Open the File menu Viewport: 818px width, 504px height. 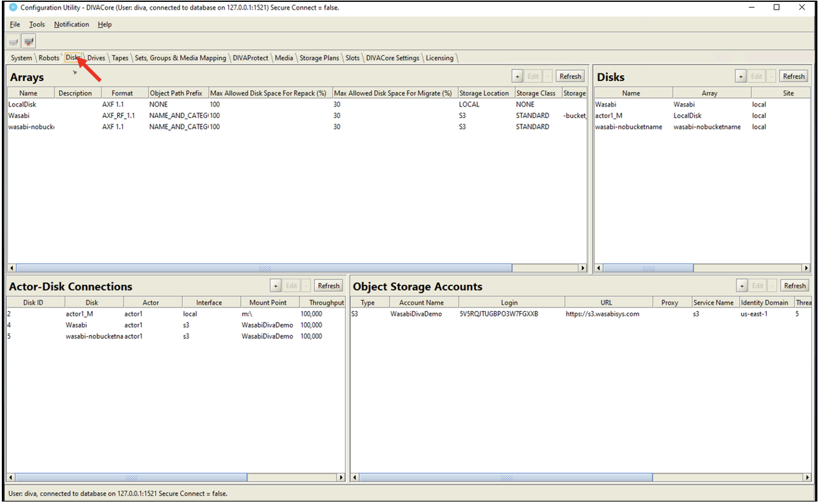coord(15,24)
